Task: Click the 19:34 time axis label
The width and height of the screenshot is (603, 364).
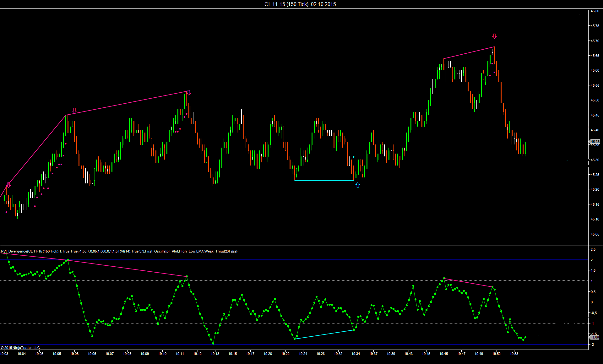Action: click(x=356, y=354)
